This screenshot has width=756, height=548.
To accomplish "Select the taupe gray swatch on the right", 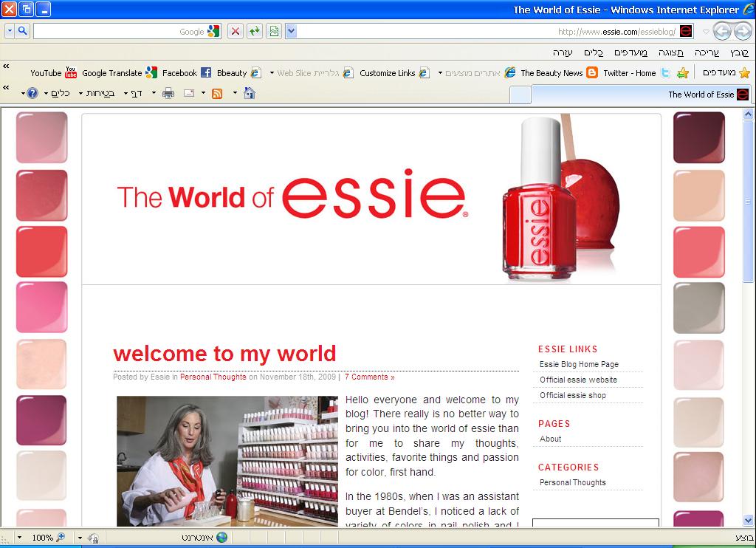I will coord(698,308).
